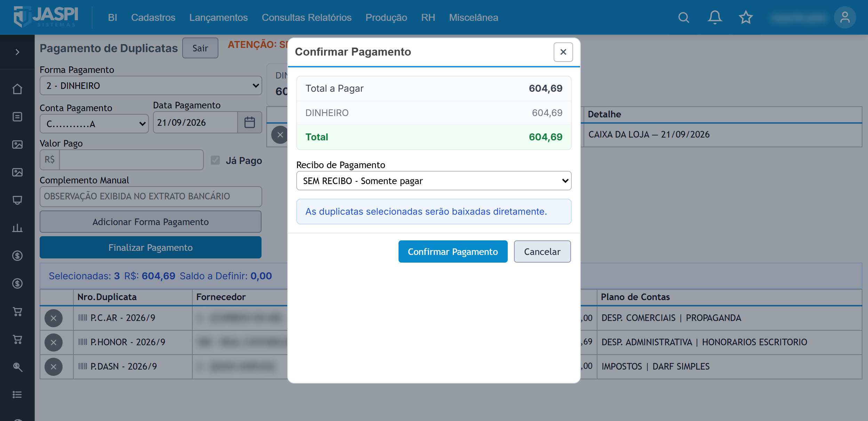Open the monitor icon in sidebar
Screen dimensions: 868x421
pyautogui.click(x=17, y=200)
